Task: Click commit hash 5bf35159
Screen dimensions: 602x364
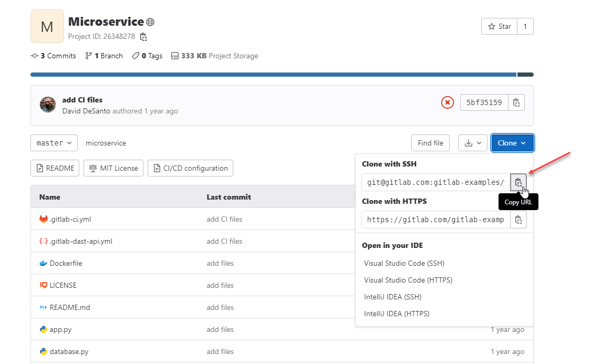Action: pos(484,102)
